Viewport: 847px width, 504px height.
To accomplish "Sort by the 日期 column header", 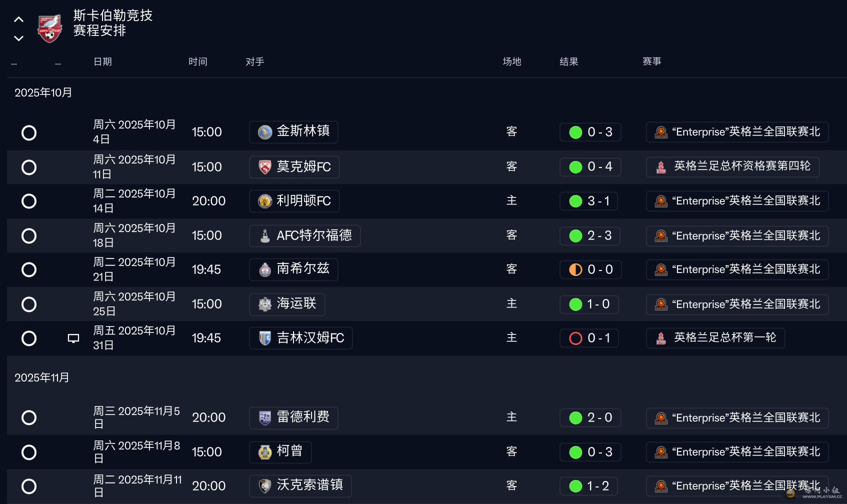I will click(x=102, y=61).
